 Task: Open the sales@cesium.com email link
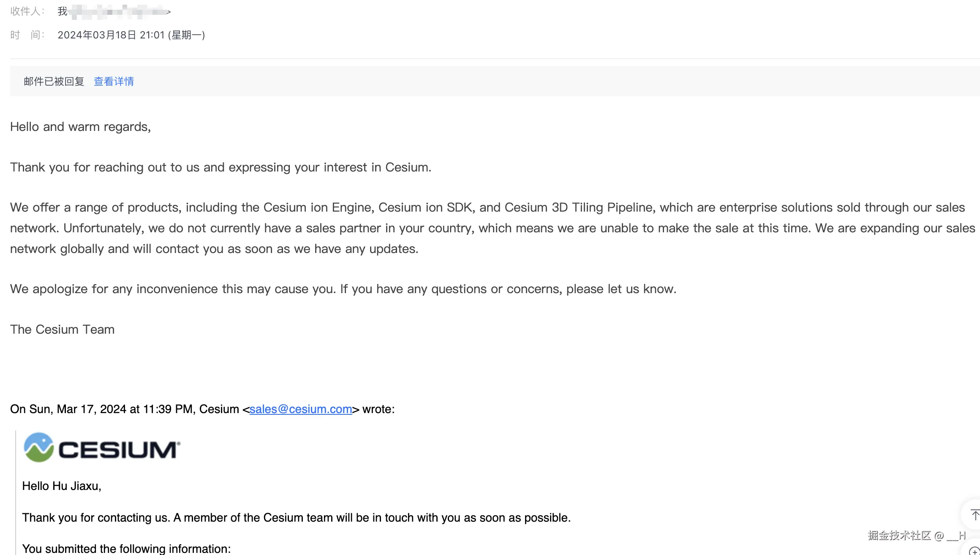[x=301, y=409]
